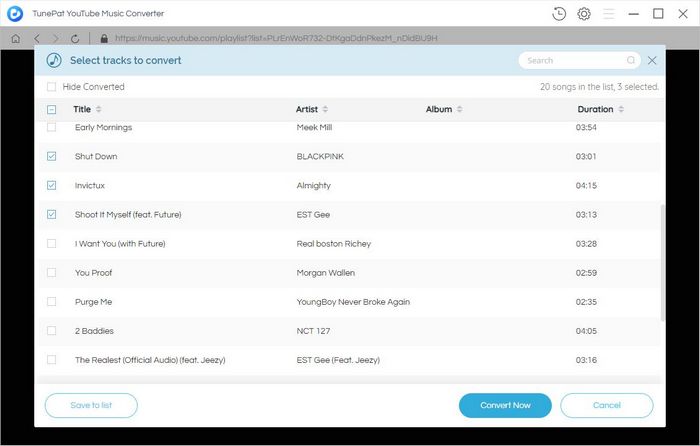Click the track list vertical scrollbar
This screenshot has width=700, height=446.
pyautogui.click(x=662, y=263)
